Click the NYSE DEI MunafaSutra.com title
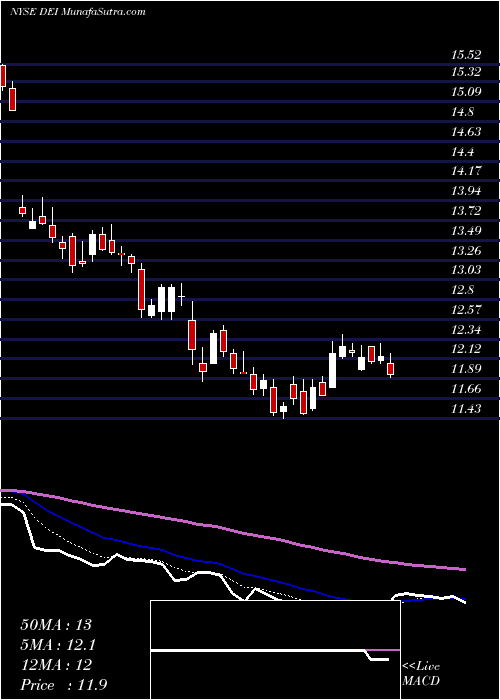The width and height of the screenshot is (500, 700). (77, 12)
